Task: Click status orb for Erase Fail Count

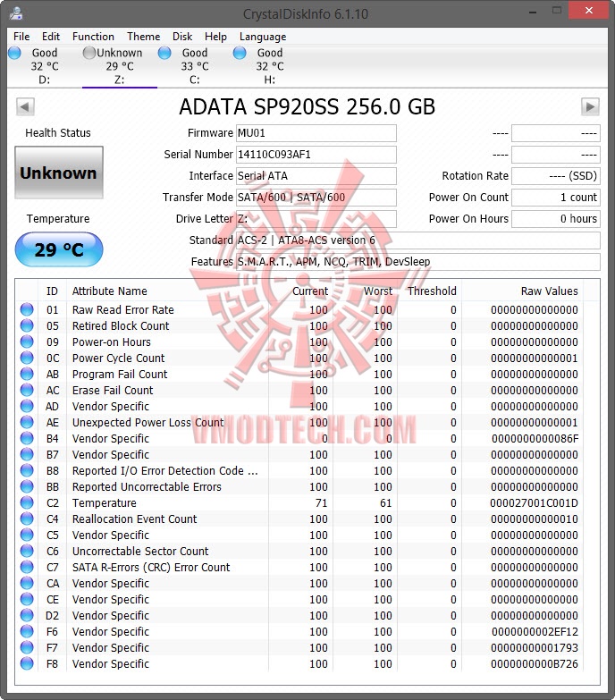Action: tap(27, 390)
